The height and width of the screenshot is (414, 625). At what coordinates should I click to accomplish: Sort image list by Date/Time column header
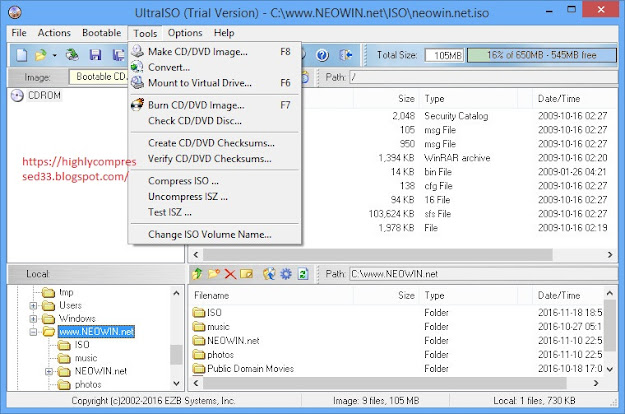(575, 99)
